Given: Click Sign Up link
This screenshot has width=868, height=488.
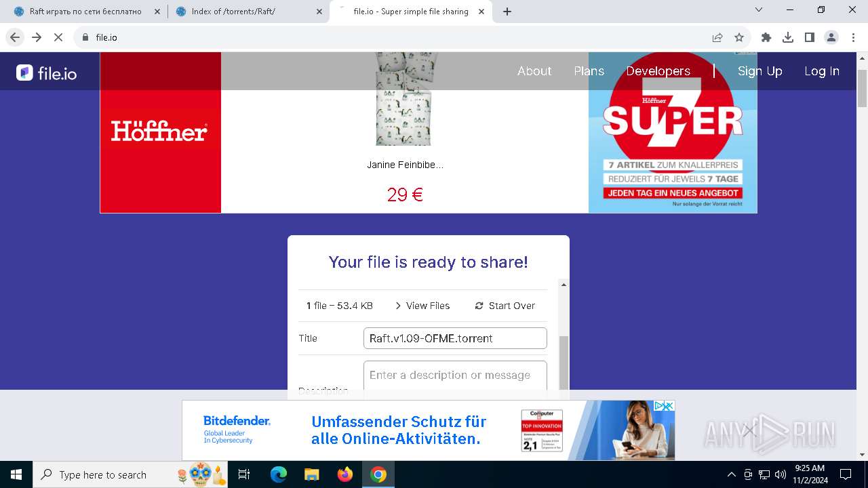Looking at the screenshot, I should point(759,71).
